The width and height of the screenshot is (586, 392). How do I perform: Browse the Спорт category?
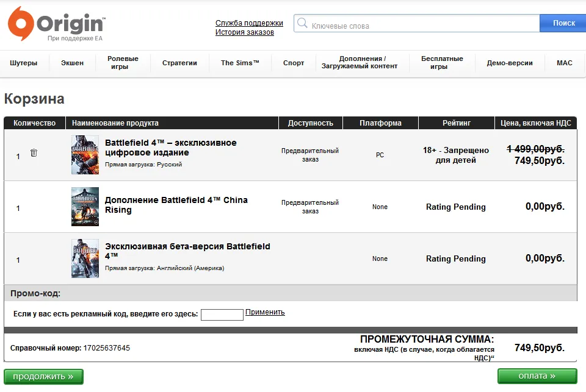coord(294,63)
